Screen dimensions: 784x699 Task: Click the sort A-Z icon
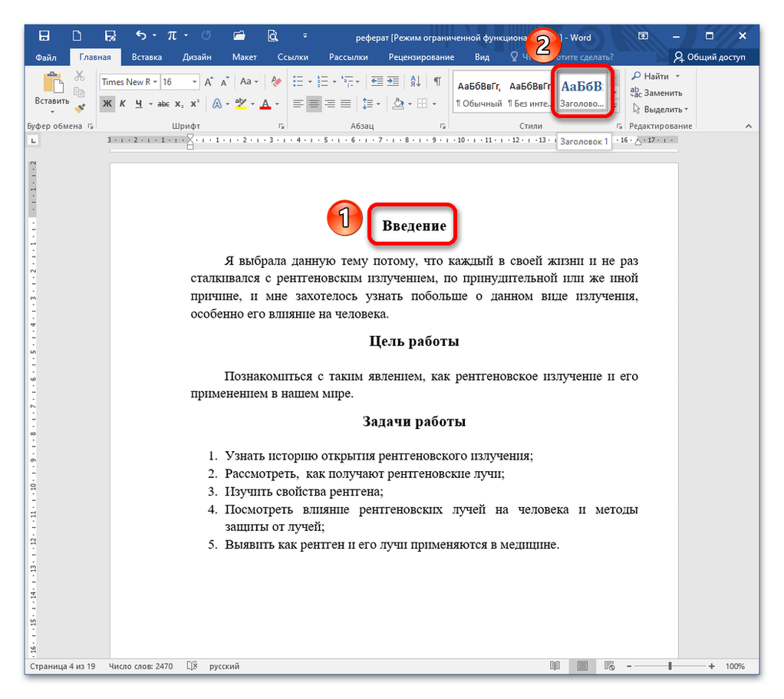415,81
